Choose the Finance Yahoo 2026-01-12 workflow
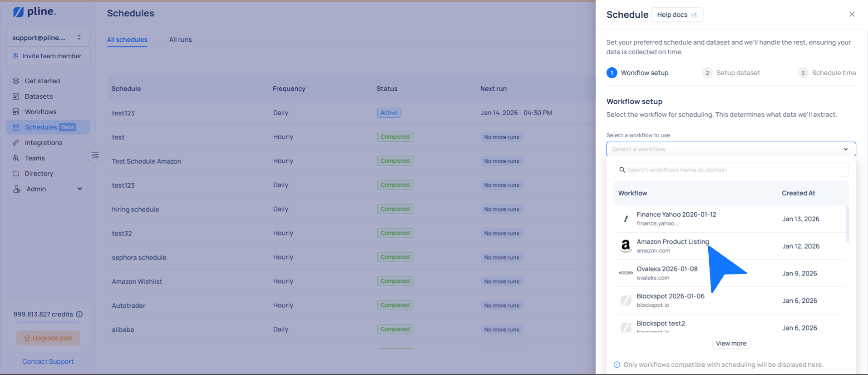868x375 pixels. coord(676,219)
